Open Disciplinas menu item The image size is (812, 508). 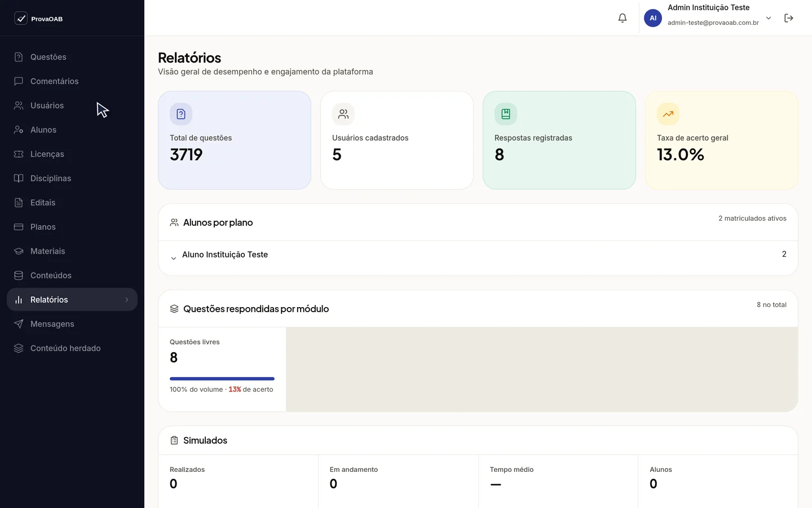click(72, 178)
